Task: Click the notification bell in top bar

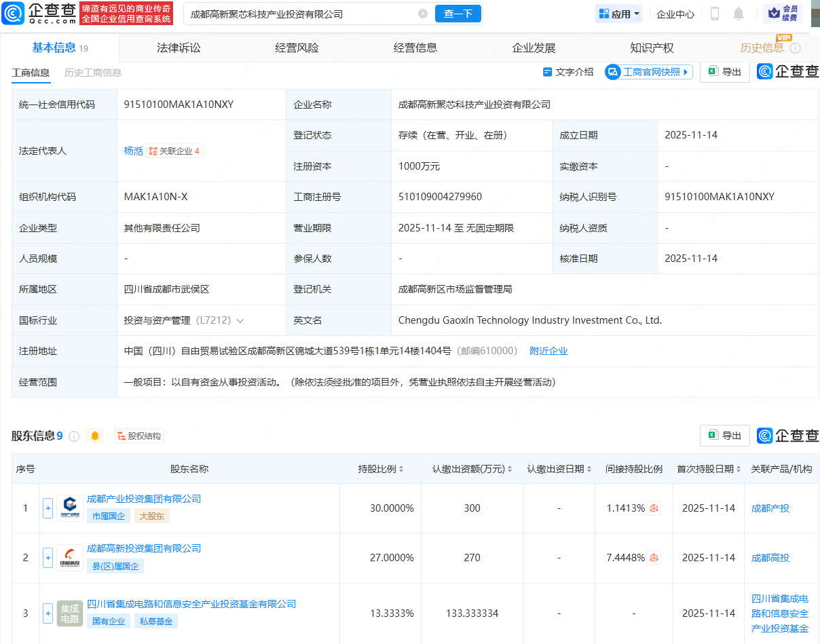Action: (739, 14)
